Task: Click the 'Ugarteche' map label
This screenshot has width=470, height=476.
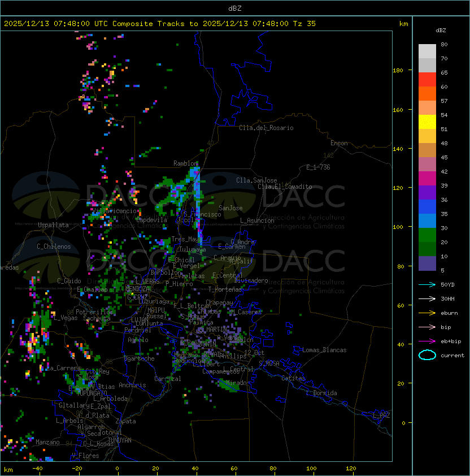Action: 140,358
